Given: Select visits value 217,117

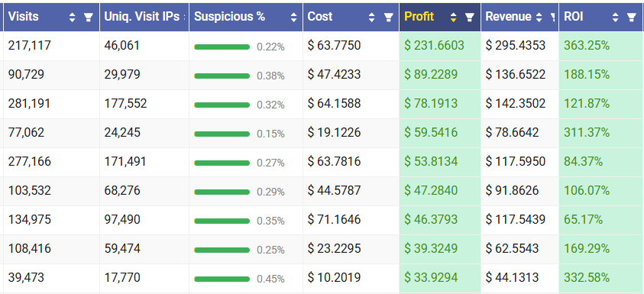Looking at the screenshot, I should coord(30,45).
